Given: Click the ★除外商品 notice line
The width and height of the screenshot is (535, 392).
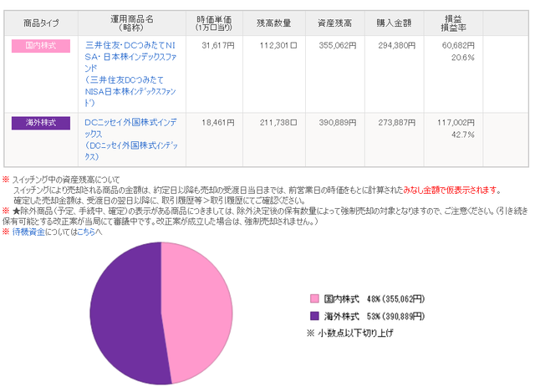Looking at the screenshot, I should (x=265, y=216).
